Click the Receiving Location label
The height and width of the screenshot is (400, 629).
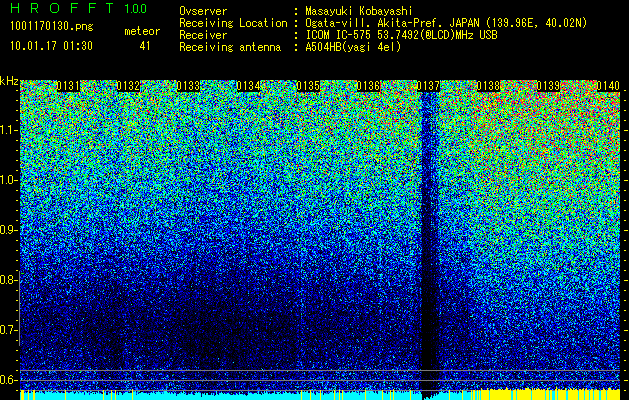click(x=233, y=23)
